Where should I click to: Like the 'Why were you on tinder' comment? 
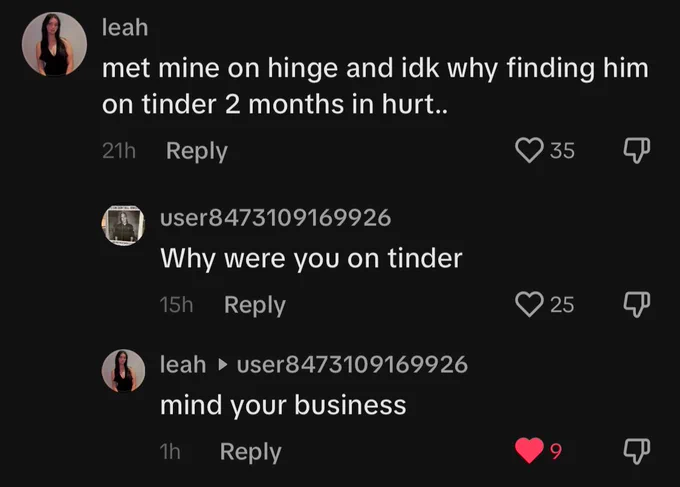529,304
